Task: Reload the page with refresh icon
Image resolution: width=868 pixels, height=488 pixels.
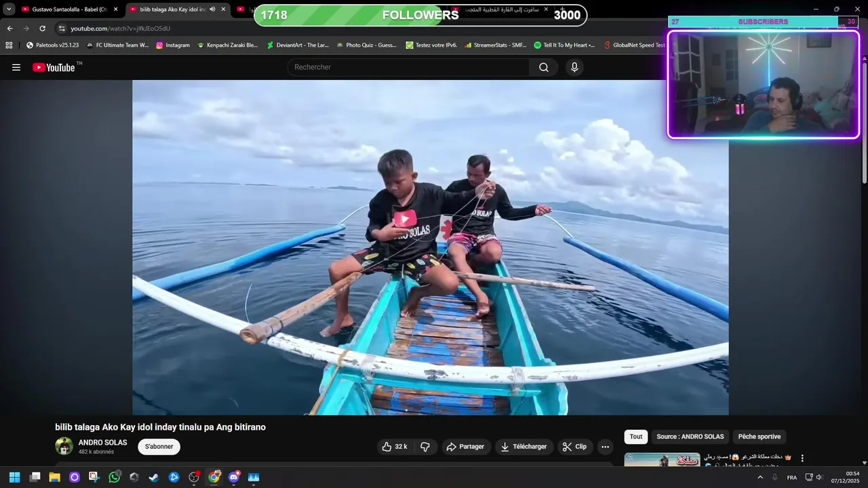Action: [x=42, y=28]
